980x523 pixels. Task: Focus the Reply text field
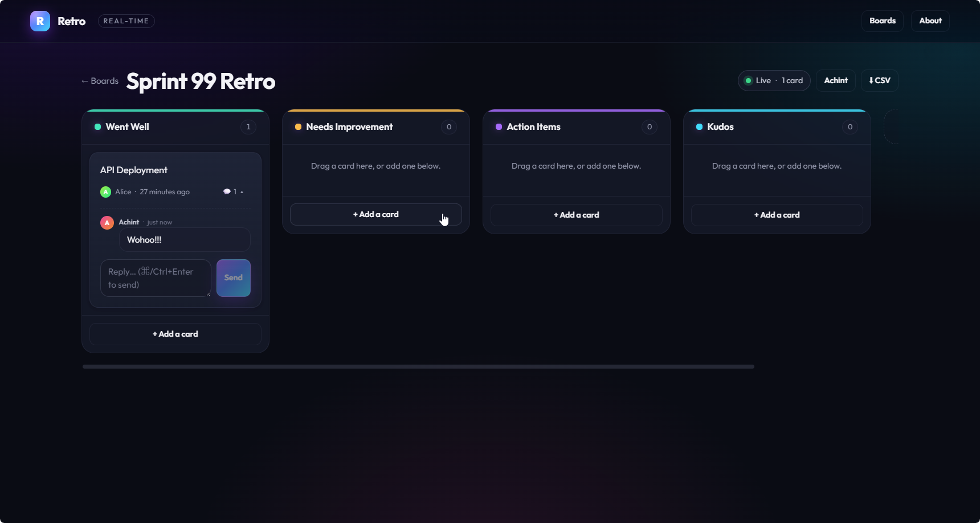point(156,278)
